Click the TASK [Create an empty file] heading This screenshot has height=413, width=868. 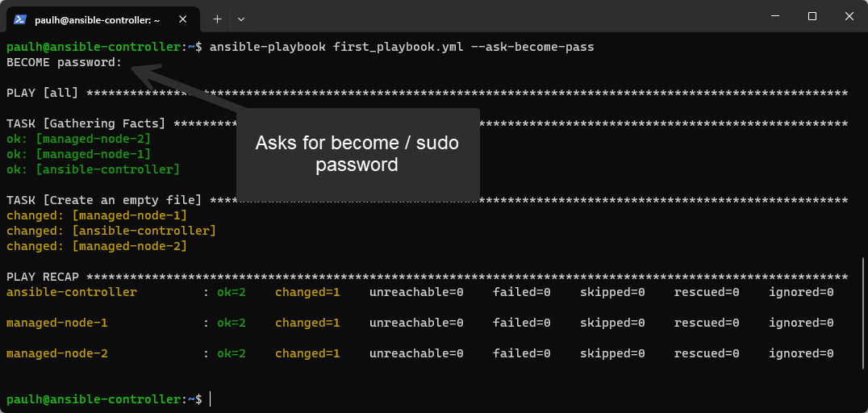pos(104,200)
